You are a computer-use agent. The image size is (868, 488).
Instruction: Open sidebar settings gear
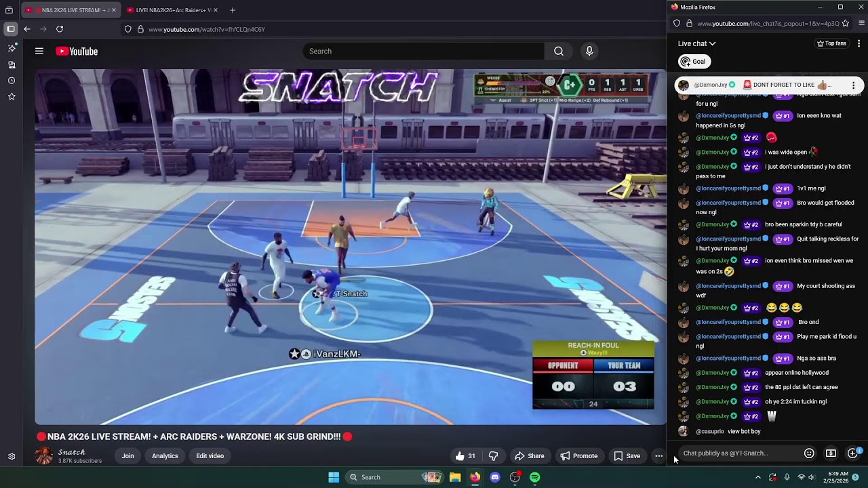click(12, 457)
